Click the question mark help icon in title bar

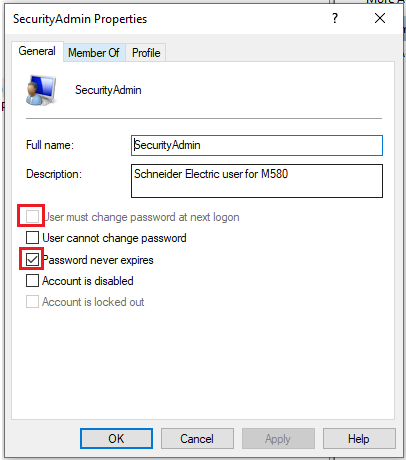click(x=335, y=18)
